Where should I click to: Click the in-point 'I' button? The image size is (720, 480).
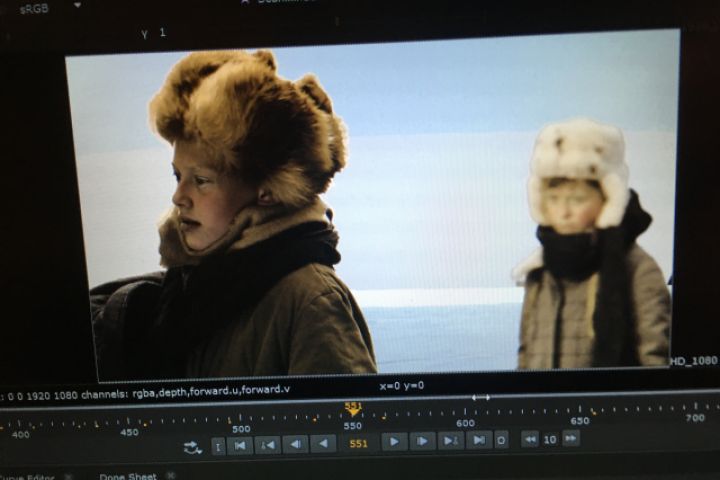click(219, 446)
